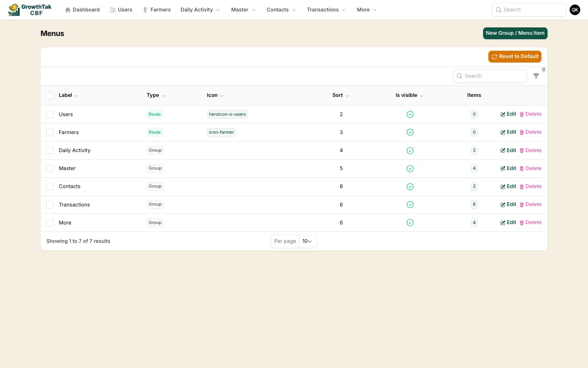
Task: Expand the More nav dropdown
Action: coord(367,10)
